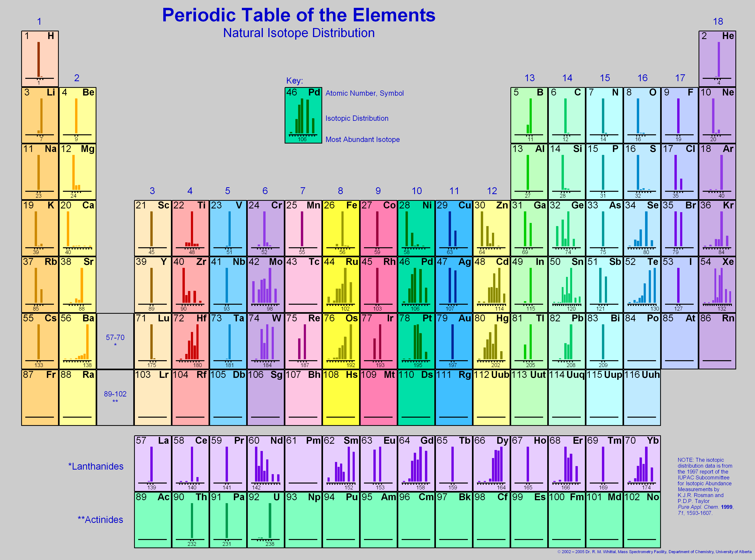755x560 pixels.
Task: Click the 'Most Abundant Isotope' key label
Action: point(363,139)
